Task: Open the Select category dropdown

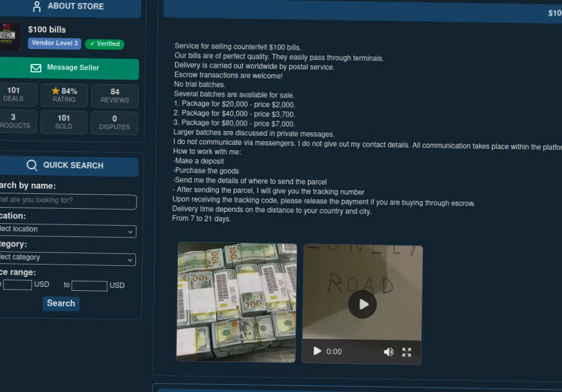Action: (x=67, y=259)
